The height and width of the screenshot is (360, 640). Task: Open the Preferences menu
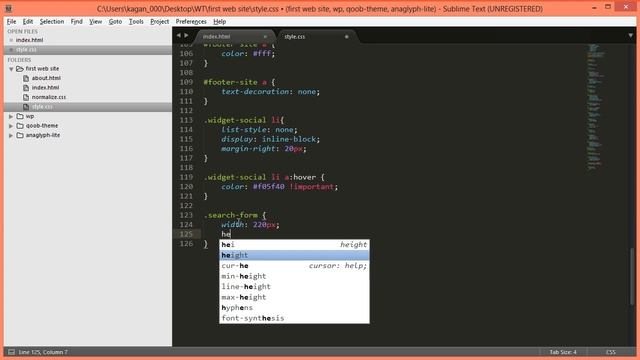click(x=191, y=22)
